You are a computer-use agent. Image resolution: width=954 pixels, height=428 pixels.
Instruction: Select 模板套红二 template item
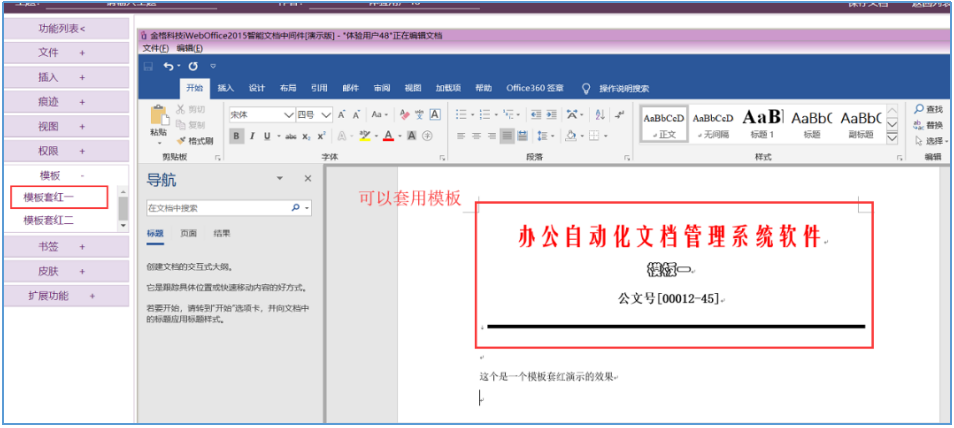click(49, 220)
